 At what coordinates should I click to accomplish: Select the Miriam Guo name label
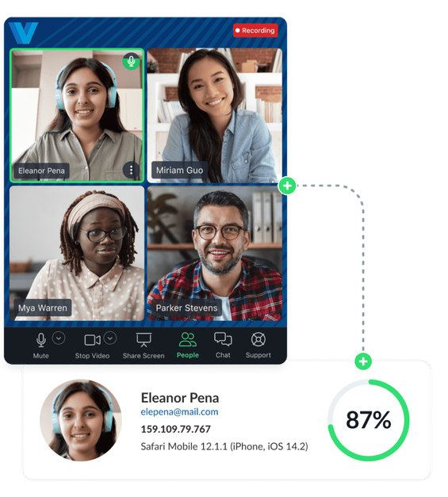179,170
